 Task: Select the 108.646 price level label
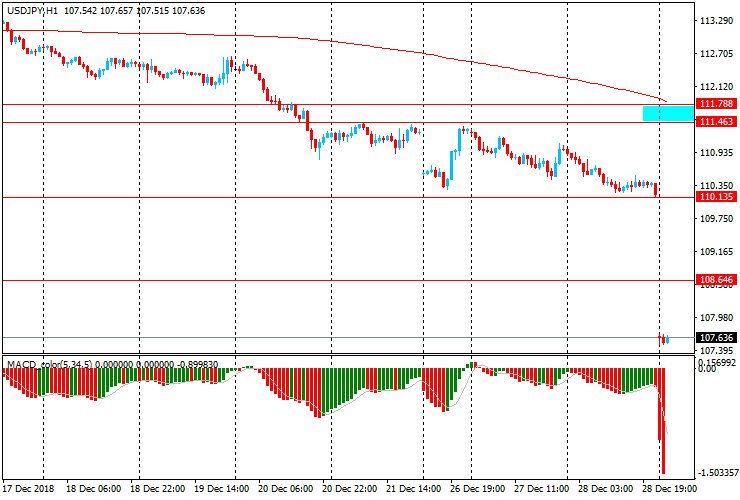tap(716, 280)
